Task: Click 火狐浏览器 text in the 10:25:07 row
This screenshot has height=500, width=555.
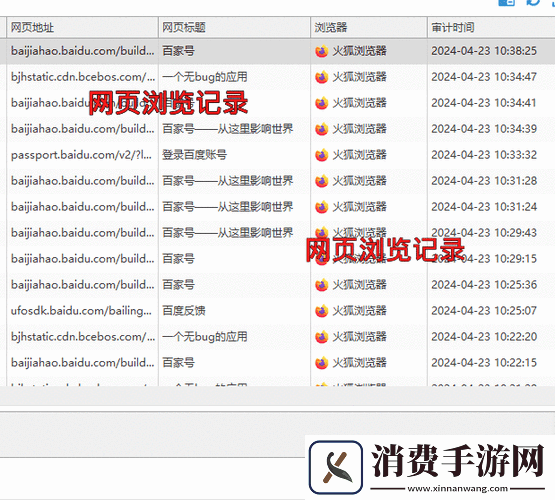Action: point(359,311)
